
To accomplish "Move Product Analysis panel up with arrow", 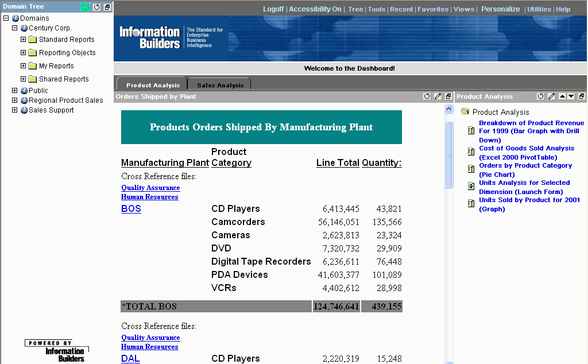I will 562,96.
